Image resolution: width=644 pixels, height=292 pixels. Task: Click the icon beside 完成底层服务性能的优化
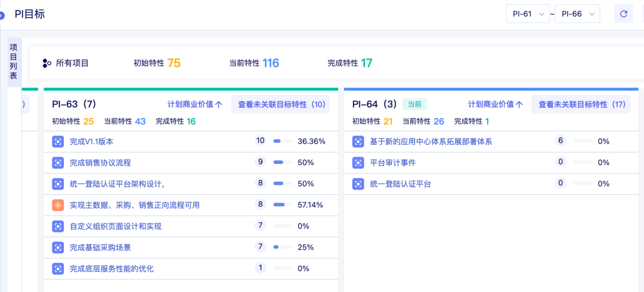(58, 269)
